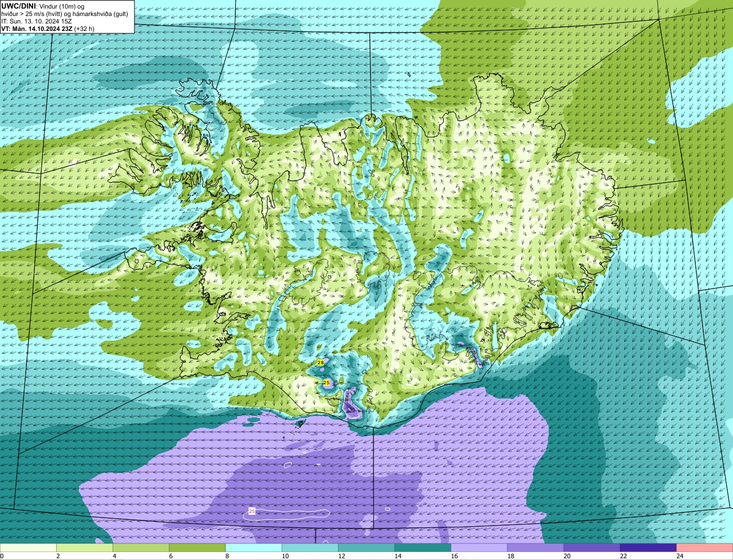Click the pale cream 0–2 legend swatch
The width and height of the screenshot is (733, 560).
(x=29, y=548)
